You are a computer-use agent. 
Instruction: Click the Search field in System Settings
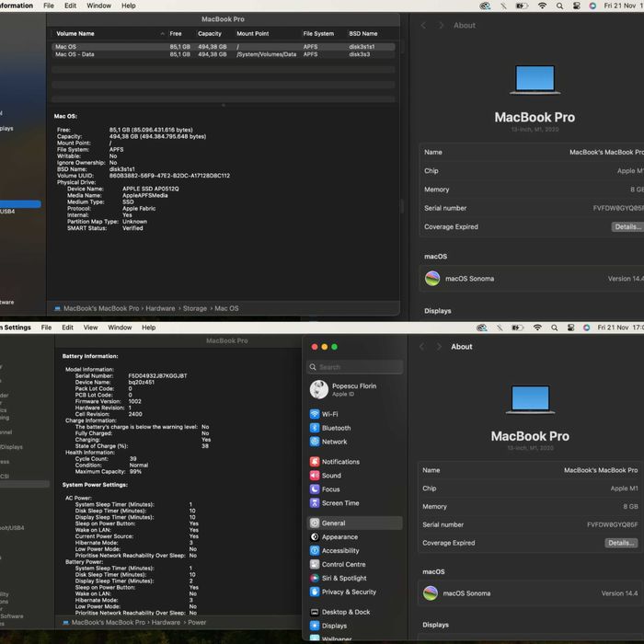(x=355, y=367)
